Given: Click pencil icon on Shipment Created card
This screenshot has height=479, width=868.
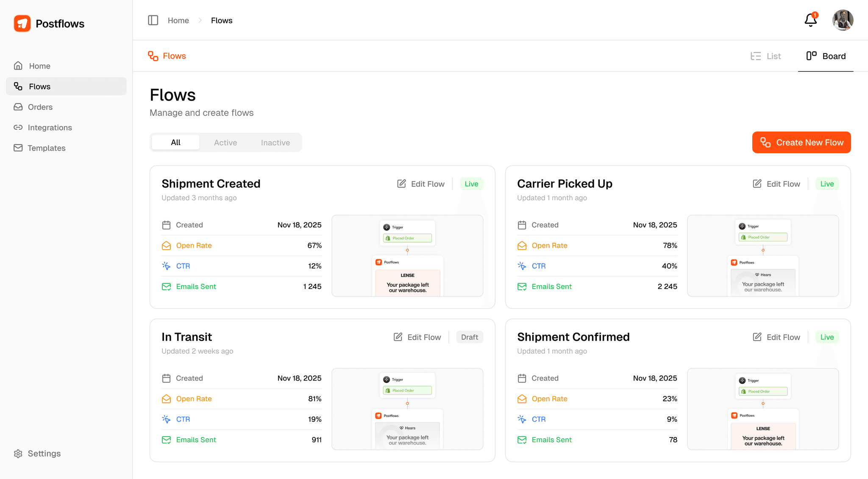Looking at the screenshot, I should coord(401,184).
